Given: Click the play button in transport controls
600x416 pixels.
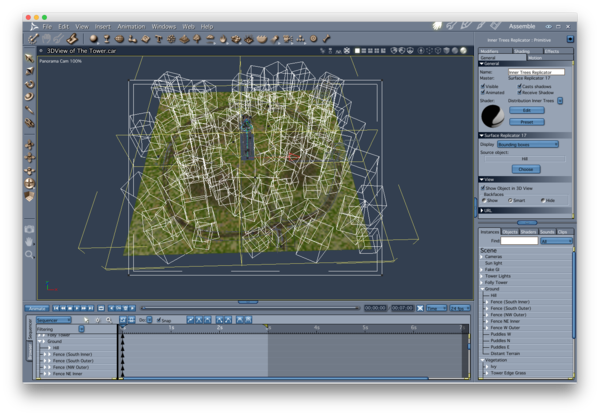Looking at the screenshot, I should (x=77, y=308).
